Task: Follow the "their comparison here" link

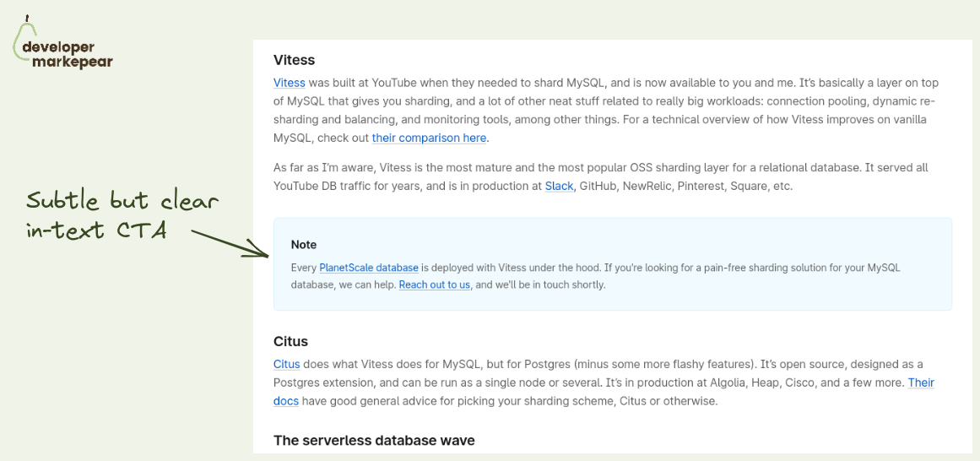Action: [429, 138]
